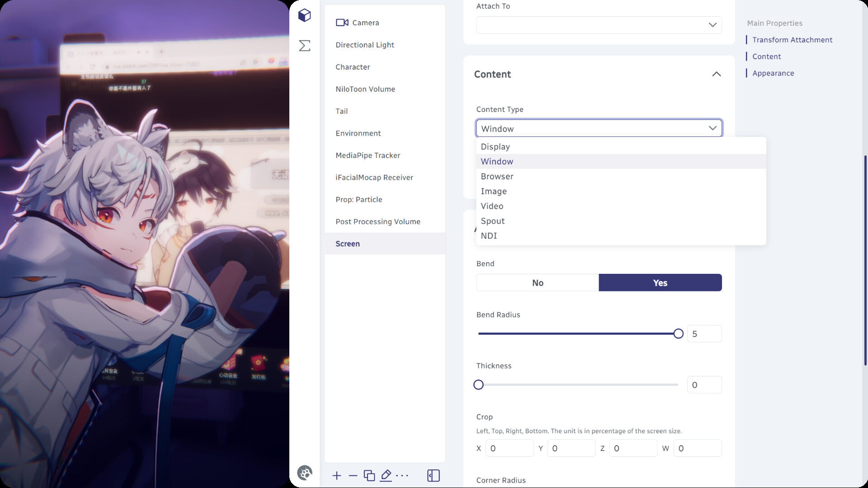
Task: Collapse the Content section chevron
Action: (716, 74)
